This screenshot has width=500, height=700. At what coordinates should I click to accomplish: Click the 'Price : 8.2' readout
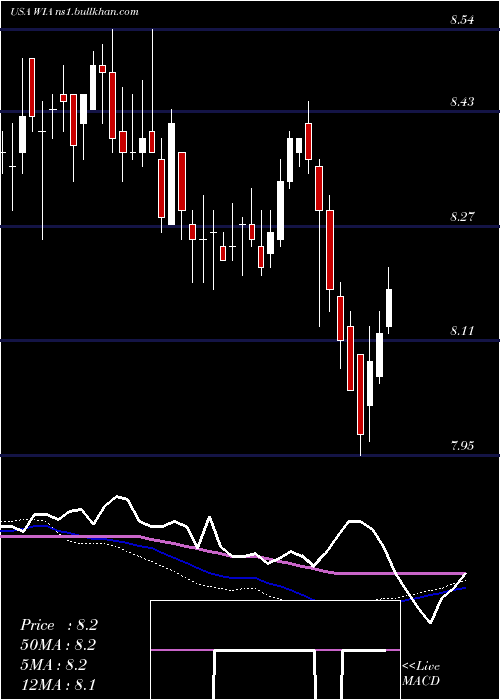point(58,625)
